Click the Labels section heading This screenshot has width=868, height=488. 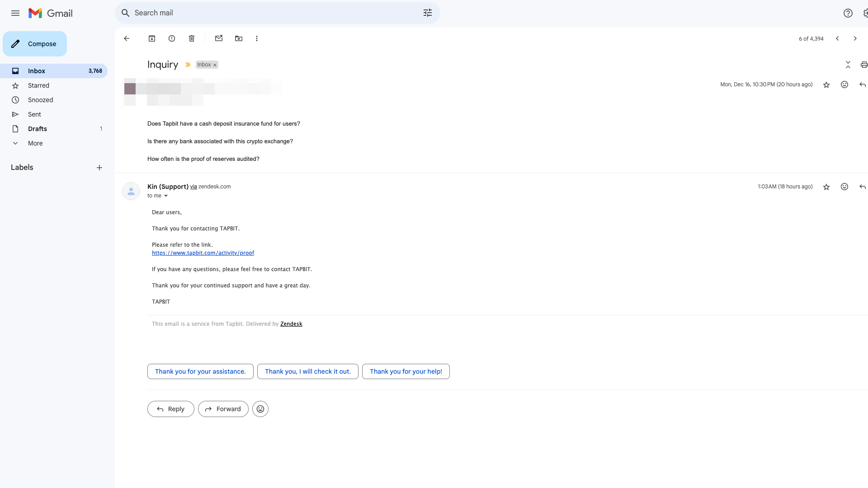pos(22,168)
